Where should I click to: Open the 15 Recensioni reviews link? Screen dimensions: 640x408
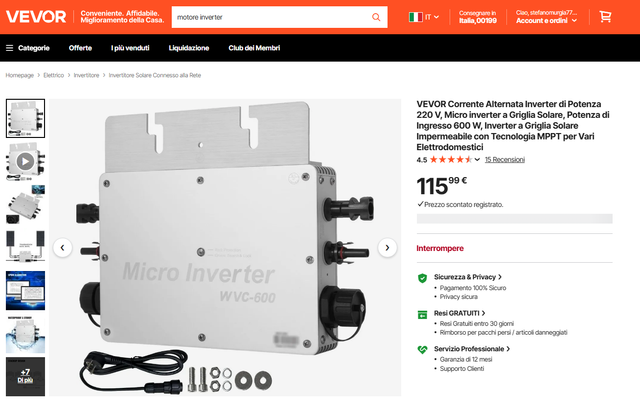(504, 160)
